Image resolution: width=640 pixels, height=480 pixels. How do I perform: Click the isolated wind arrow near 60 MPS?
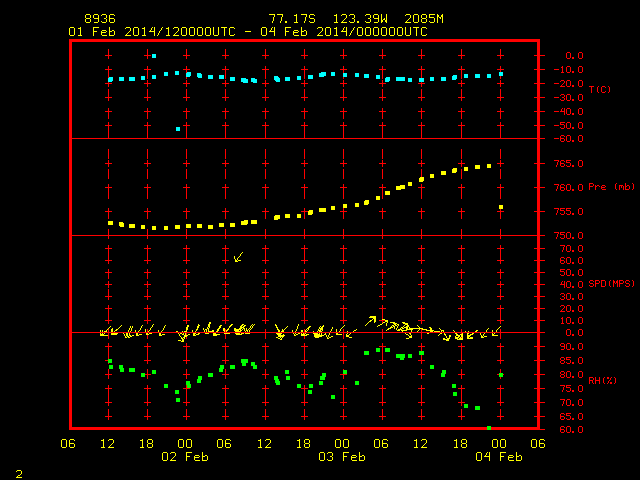pyautogui.click(x=238, y=257)
